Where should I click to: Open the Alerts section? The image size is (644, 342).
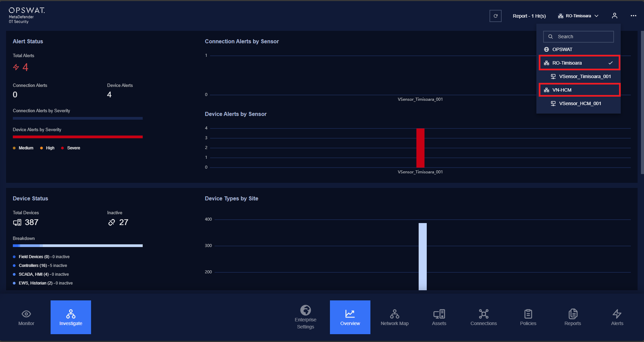click(x=617, y=318)
